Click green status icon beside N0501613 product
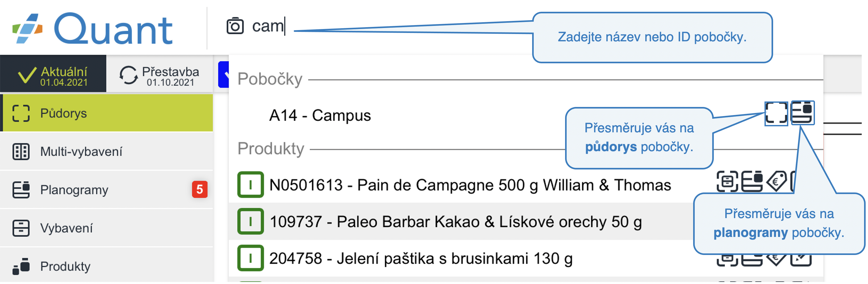Image resolution: width=868 pixels, height=284 pixels. (250, 185)
